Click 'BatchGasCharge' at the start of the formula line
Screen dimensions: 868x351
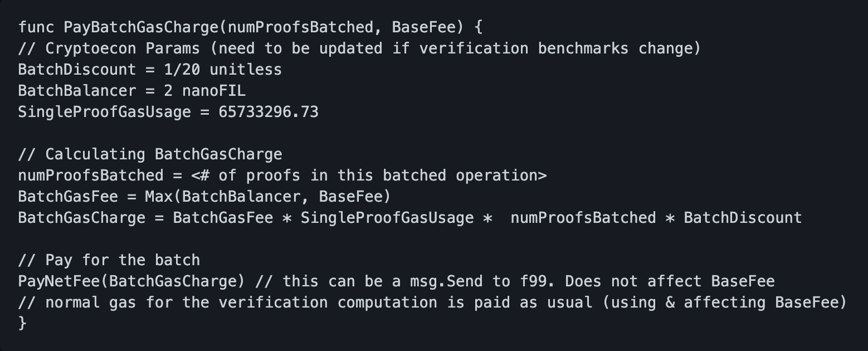click(x=81, y=218)
